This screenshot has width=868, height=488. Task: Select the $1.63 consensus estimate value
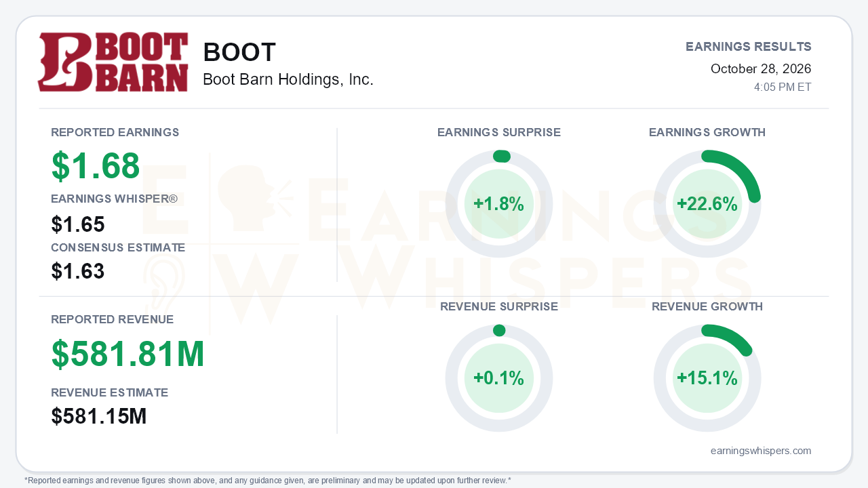tap(78, 271)
